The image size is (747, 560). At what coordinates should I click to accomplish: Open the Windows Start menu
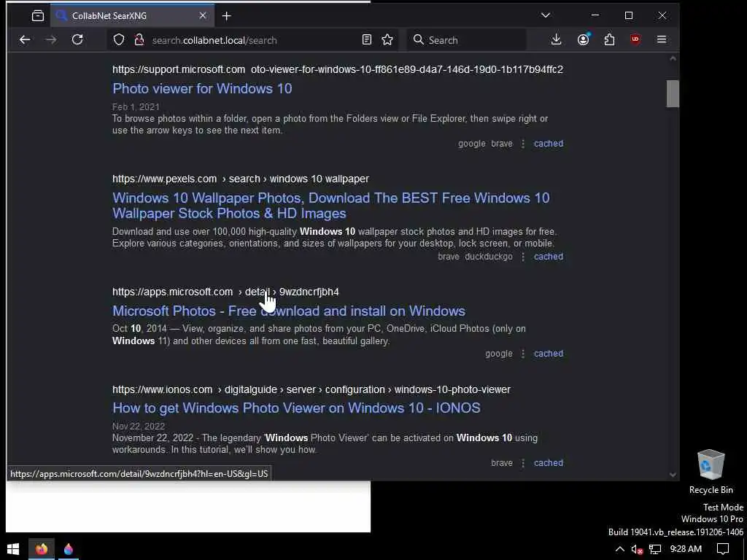(x=13, y=549)
